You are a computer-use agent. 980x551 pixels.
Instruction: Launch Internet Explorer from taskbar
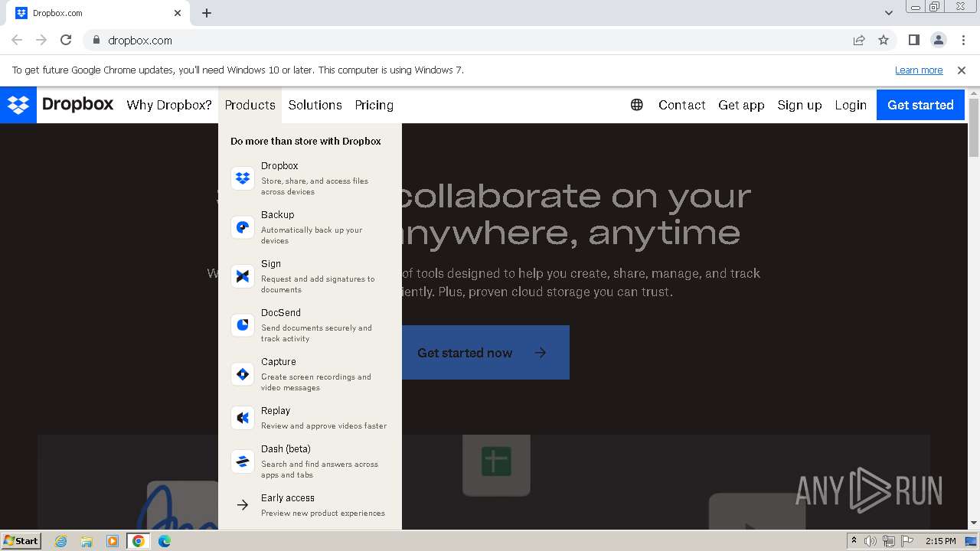[x=60, y=541]
